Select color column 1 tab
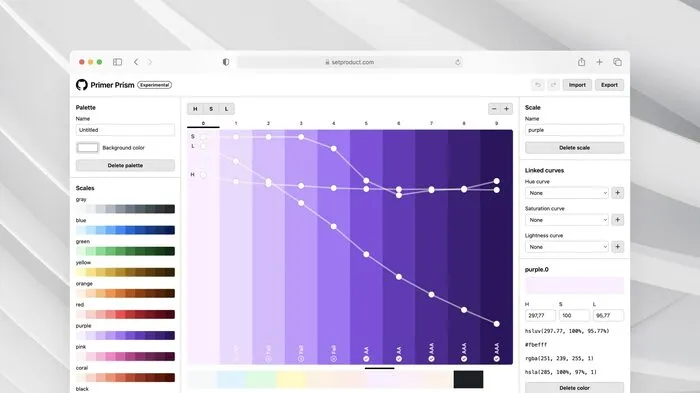Image resolution: width=700 pixels, height=393 pixels. [x=236, y=123]
